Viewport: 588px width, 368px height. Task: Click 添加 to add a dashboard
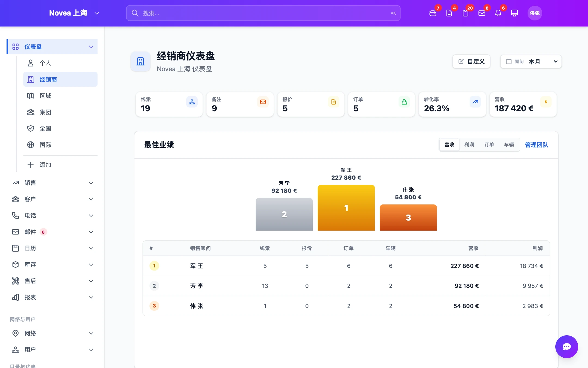[60, 165]
